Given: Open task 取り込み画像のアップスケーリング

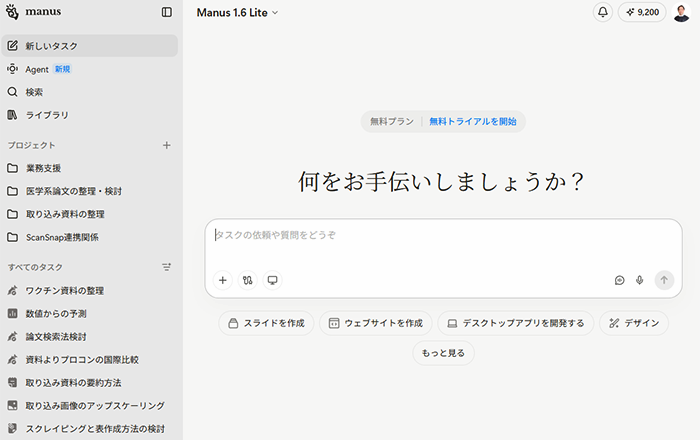Looking at the screenshot, I should 90,406.
